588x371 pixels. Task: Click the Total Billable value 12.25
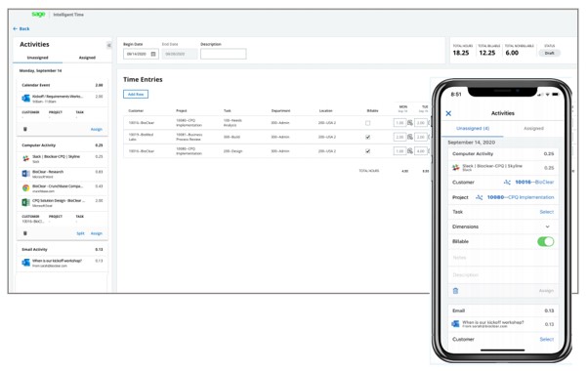tap(487, 54)
